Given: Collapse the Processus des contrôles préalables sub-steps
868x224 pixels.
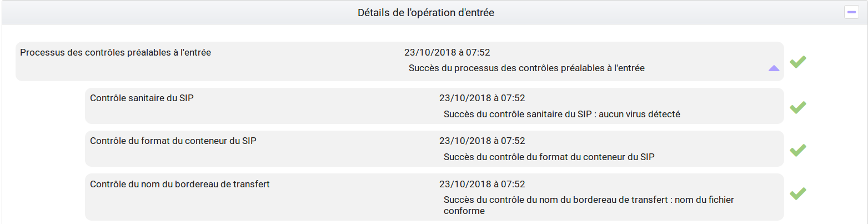Looking at the screenshot, I should (x=774, y=68).
